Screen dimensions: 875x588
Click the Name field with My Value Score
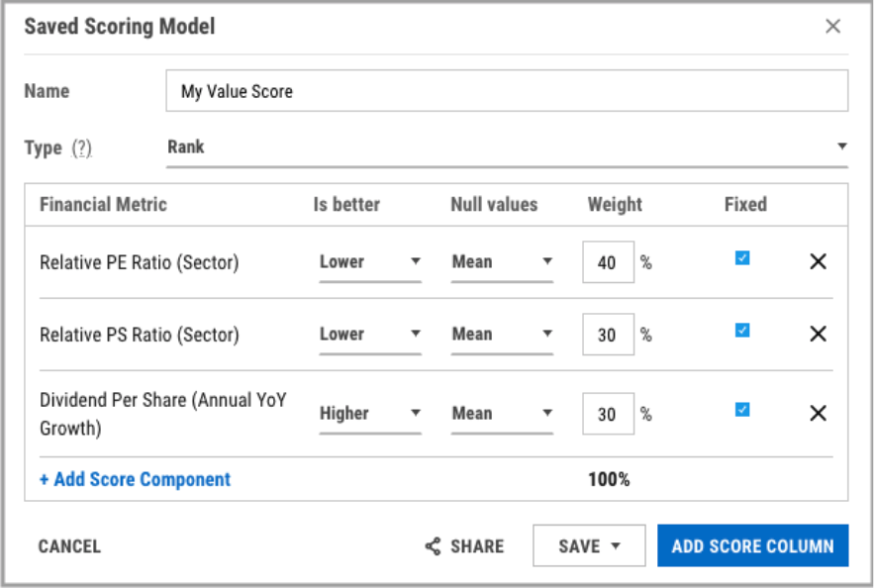tap(507, 91)
